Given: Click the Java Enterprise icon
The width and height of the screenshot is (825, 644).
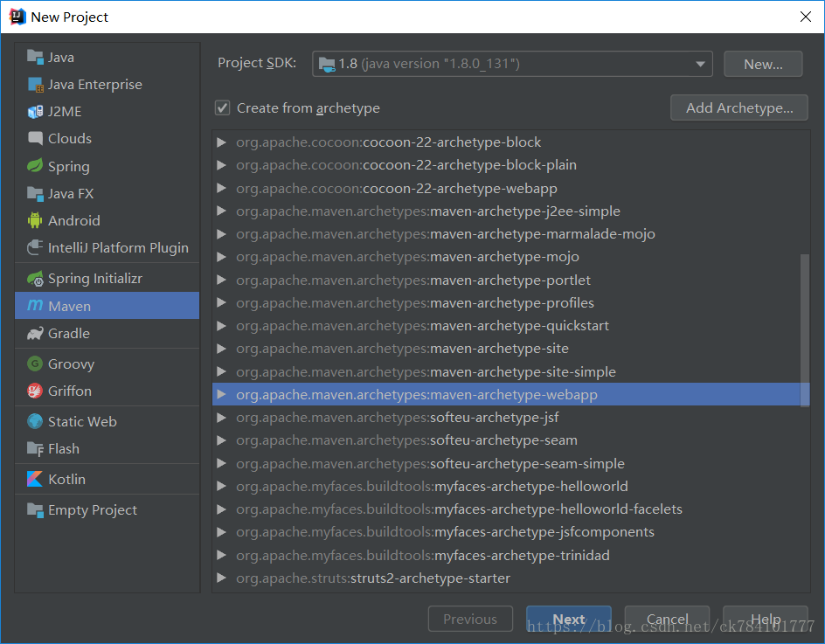Looking at the screenshot, I should pos(35,84).
